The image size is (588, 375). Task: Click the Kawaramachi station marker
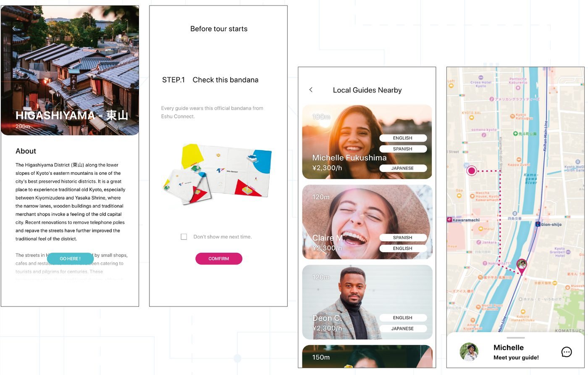pos(449,220)
